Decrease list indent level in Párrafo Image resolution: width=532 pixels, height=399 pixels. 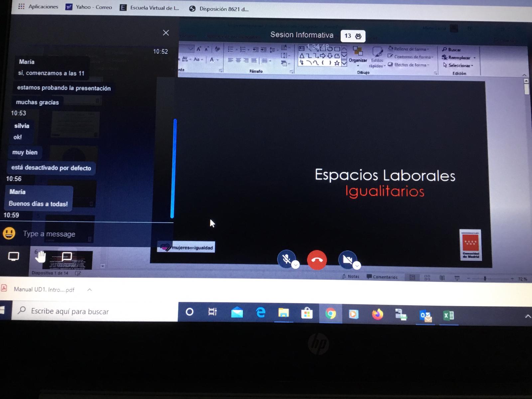[255, 50]
